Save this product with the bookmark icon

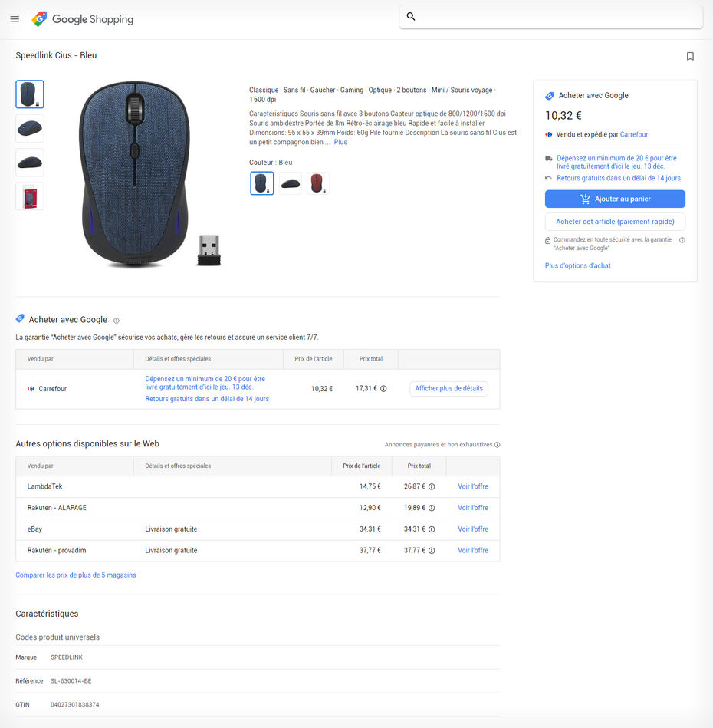689,56
